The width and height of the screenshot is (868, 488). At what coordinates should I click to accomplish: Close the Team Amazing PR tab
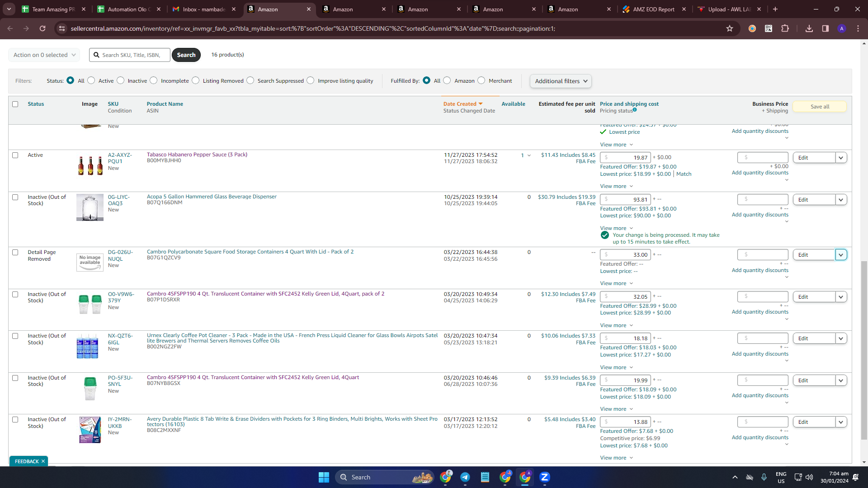[x=84, y=9]
